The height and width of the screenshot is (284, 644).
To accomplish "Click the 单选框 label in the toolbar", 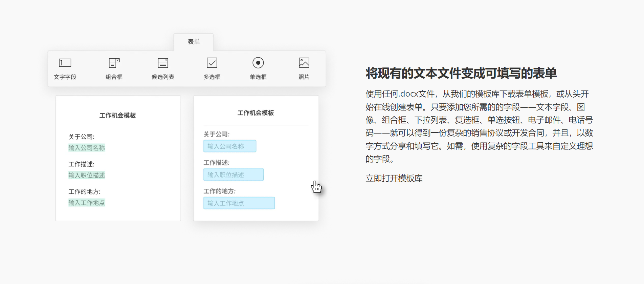I will (x=258, y=77).
